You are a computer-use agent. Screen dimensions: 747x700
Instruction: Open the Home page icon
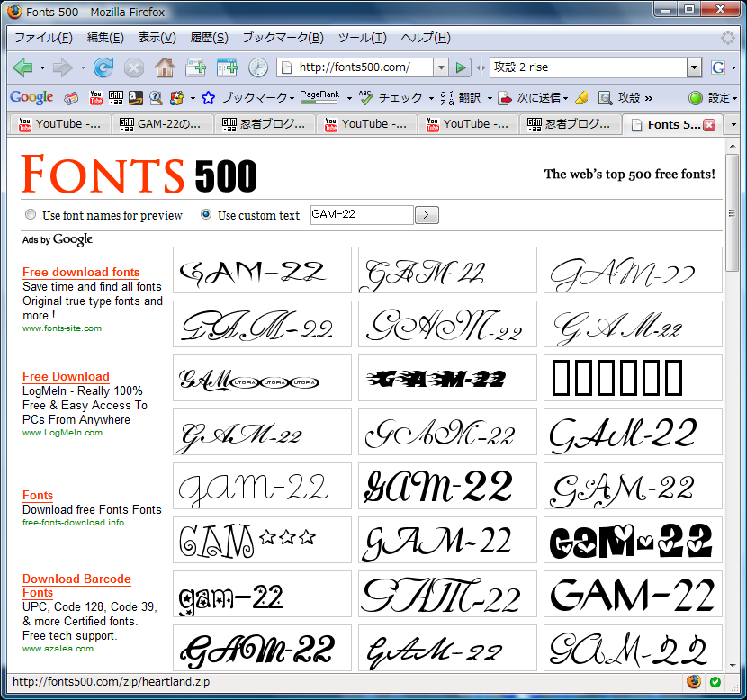(x=165, y=67)
